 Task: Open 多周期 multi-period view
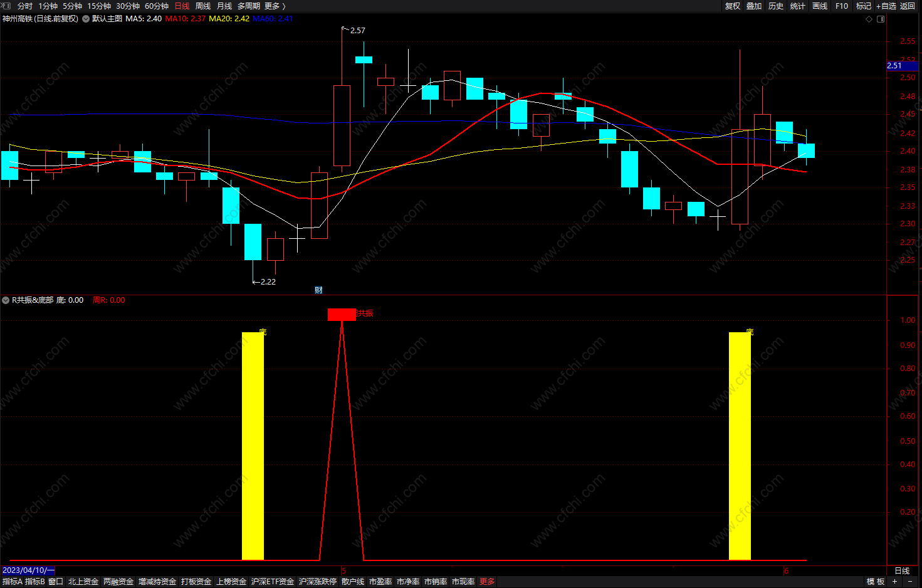tap(249, 6)
